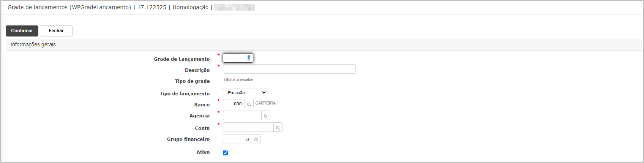
Task: Click the Títulos a receber grade type text
Action: 238,80
